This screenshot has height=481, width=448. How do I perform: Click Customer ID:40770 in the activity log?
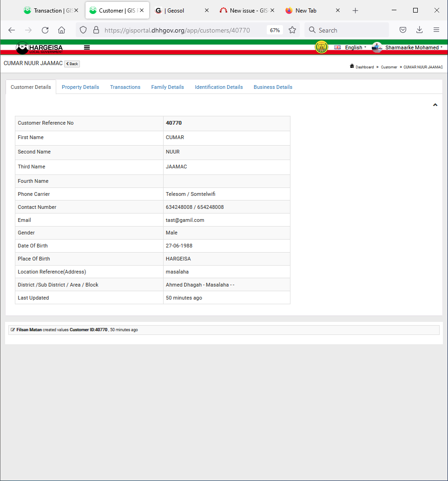[x=89, y=330]
